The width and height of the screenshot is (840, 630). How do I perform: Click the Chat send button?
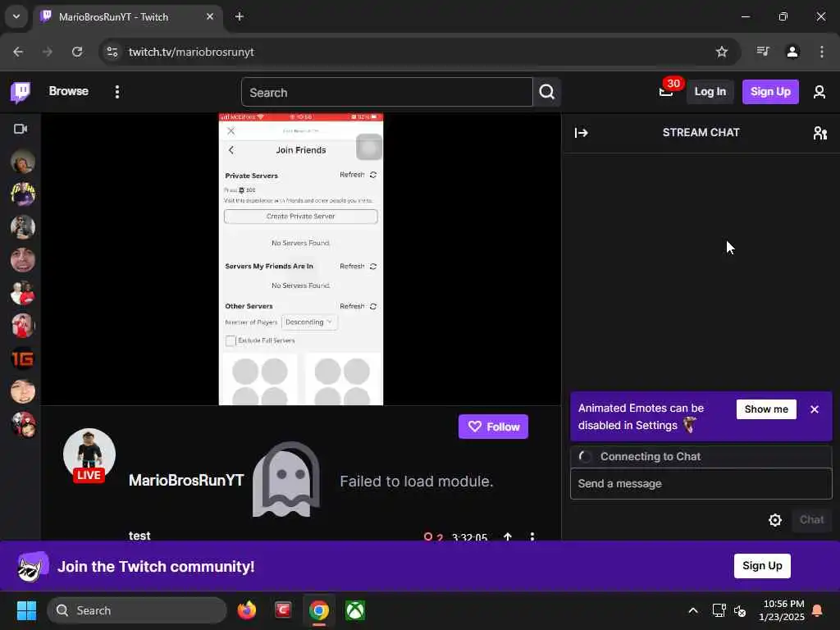coord(811,519)
